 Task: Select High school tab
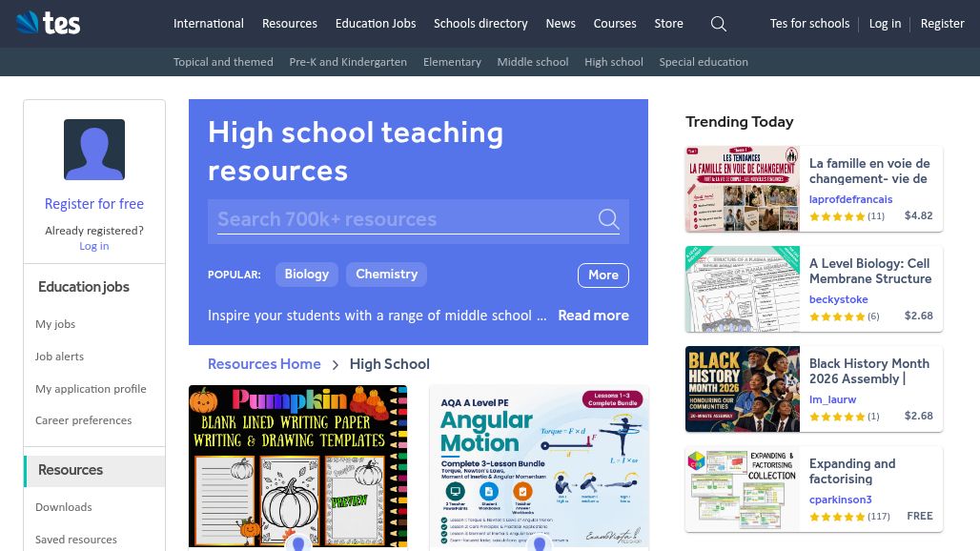(x=614, y=62)
